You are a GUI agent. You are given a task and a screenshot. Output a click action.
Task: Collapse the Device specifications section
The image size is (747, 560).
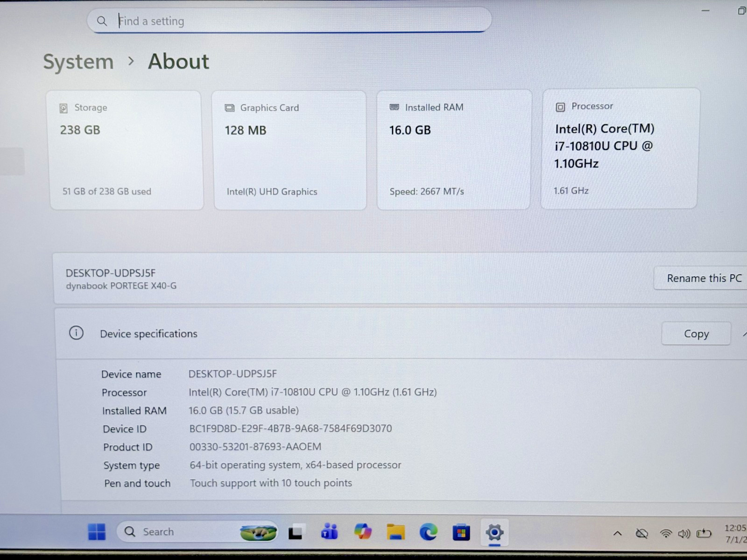pyautogui.click(x=744, y=334)
